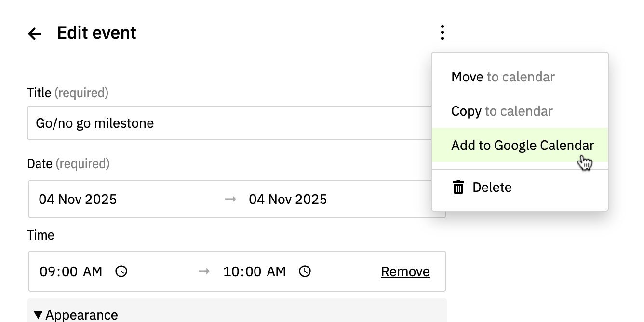Image resolution: width=644 pixels, height=322 pixels.
Task: Select Move to calendar from the menu
Action: click(x=503, y=77)
